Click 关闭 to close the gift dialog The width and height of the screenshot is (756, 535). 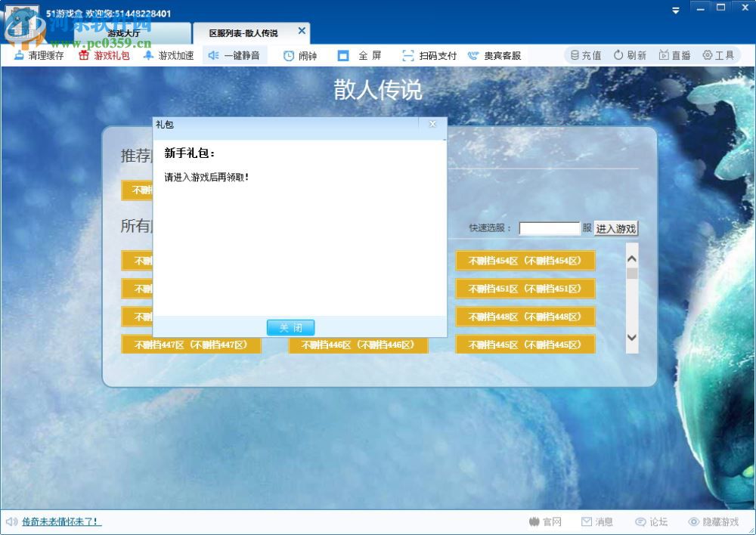coord(290,327)
